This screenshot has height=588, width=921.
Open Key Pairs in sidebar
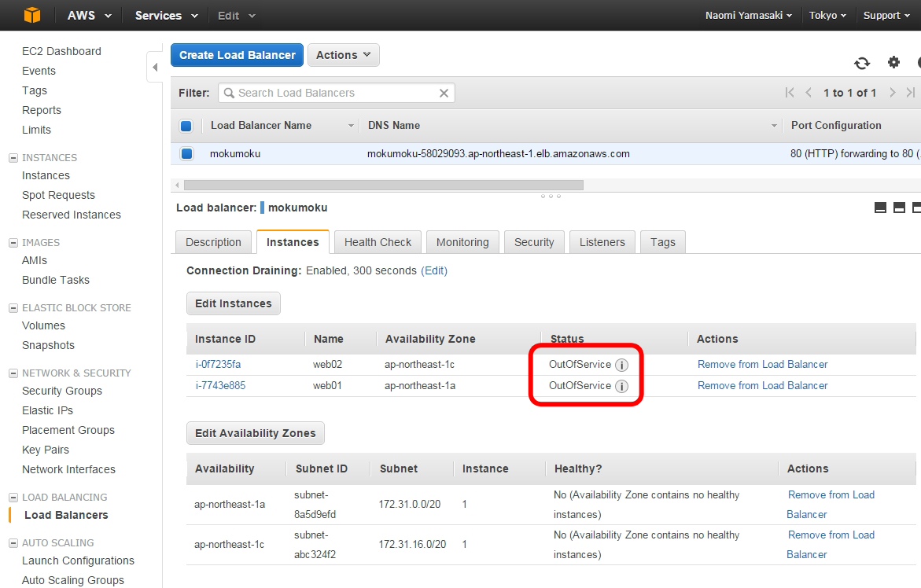click(x=46, y=450)
